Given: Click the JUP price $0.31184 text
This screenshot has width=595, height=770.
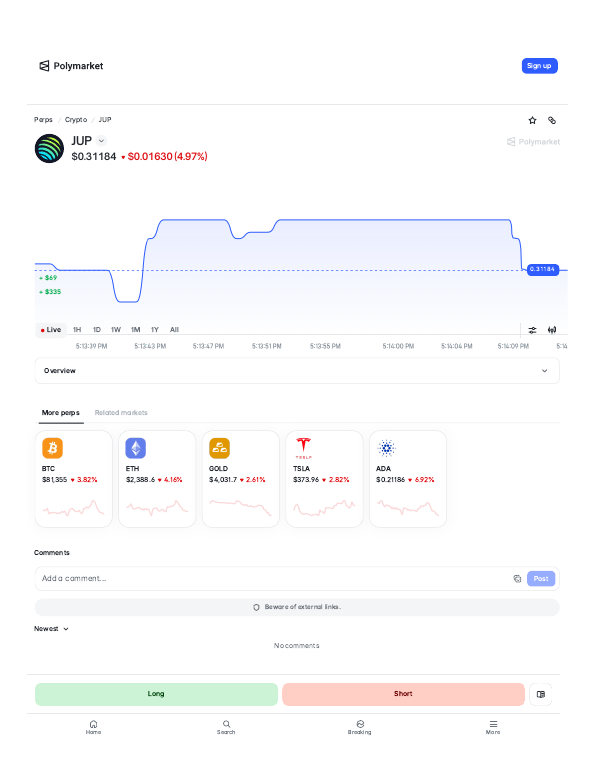Looking at the screenshot, I should click(x=94, y=157).
